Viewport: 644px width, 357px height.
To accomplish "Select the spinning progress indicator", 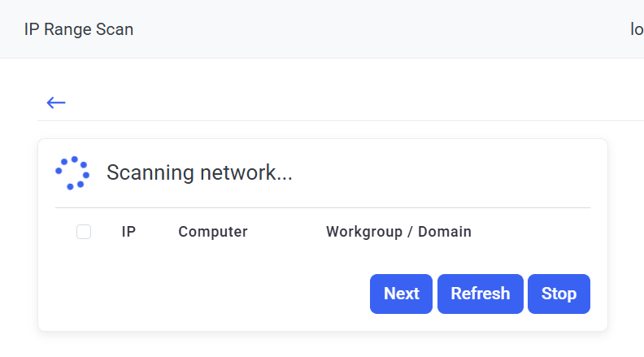I will (x=72, y=172).
